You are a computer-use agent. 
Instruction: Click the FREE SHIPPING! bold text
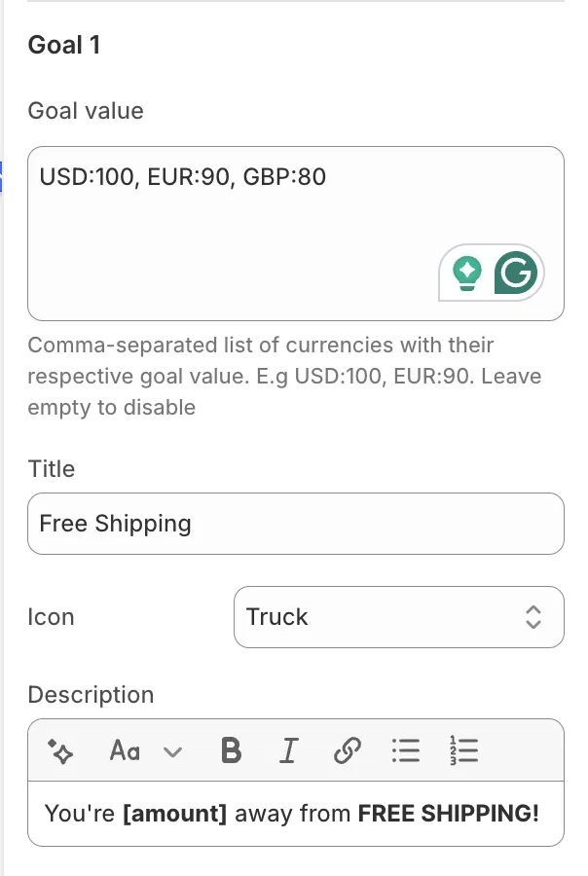click(x=448, y=814)
